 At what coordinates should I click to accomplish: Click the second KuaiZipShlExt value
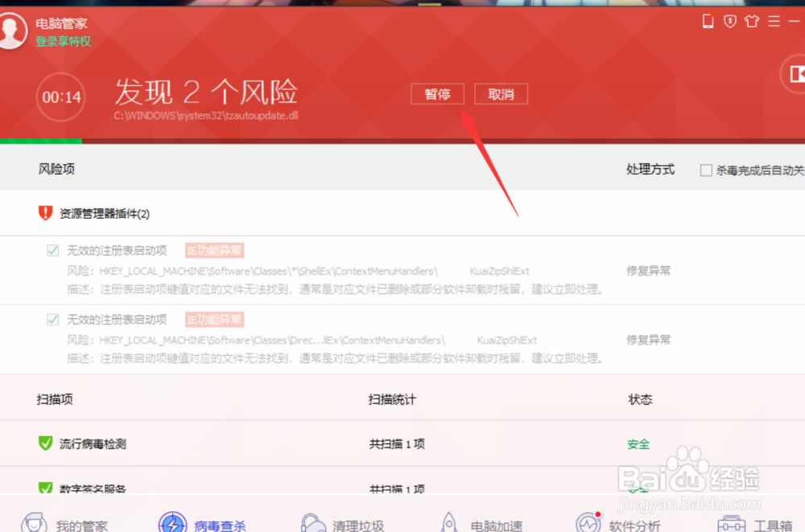click(506, 340)
